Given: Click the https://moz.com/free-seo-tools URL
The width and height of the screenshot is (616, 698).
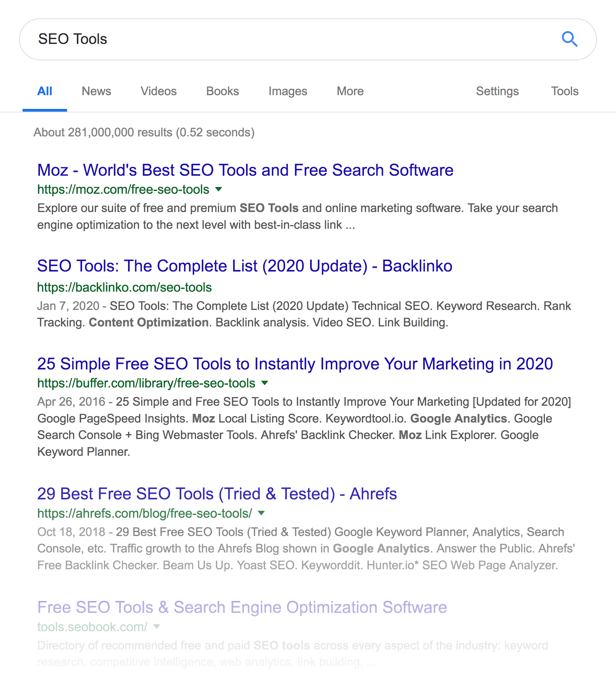Looking at the screenshot, I should pos(123,189).
